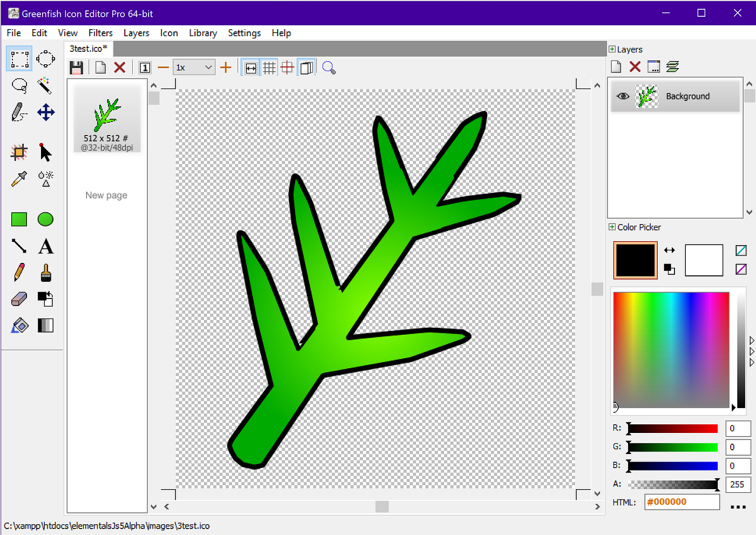This screenshot has height=535, width=756.
Task: Choose the Eraser tool
Action: tap(19, 299)
